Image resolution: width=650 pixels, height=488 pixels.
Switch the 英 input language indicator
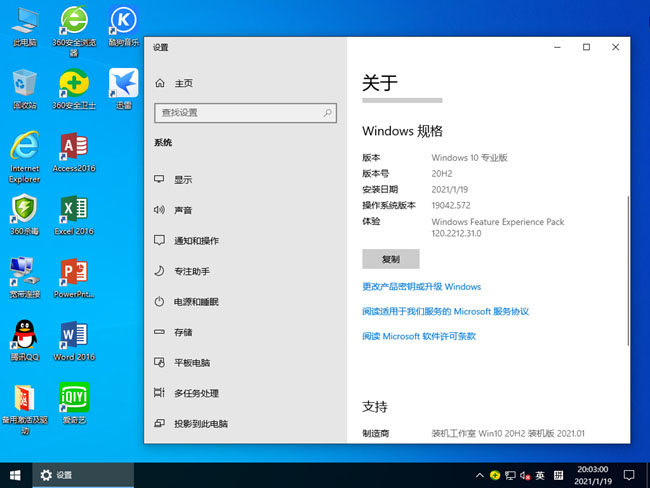pos(540,475)
